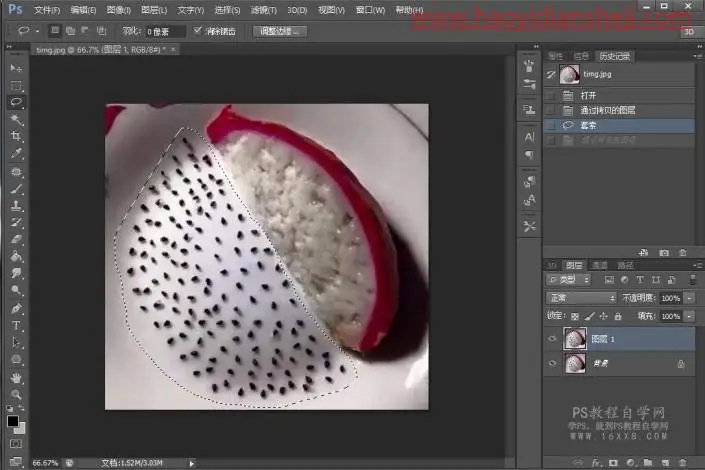
Task: Select the History Brush tool
Action: 16,223
